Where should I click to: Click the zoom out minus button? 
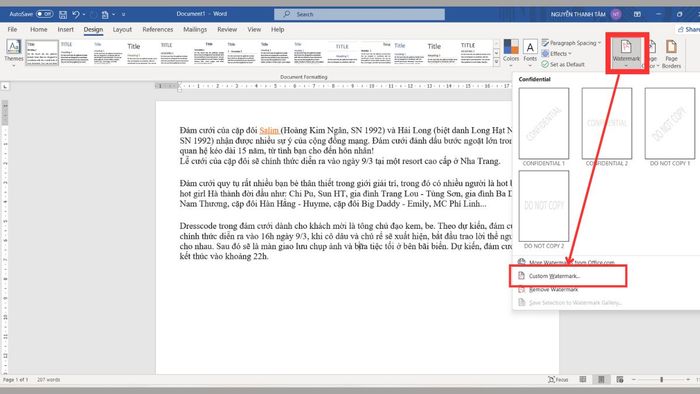point(633,379)
